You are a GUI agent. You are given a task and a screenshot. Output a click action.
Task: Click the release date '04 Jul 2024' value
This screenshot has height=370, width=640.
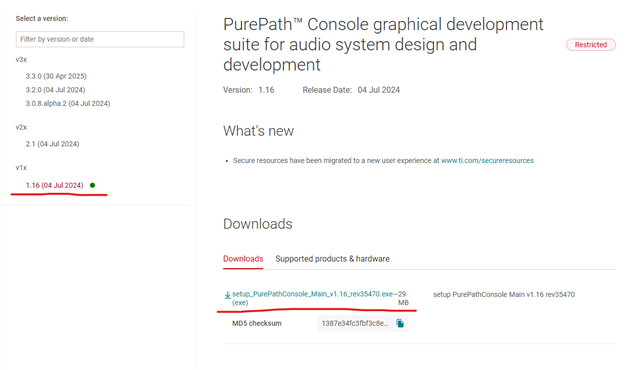[379, 90]
